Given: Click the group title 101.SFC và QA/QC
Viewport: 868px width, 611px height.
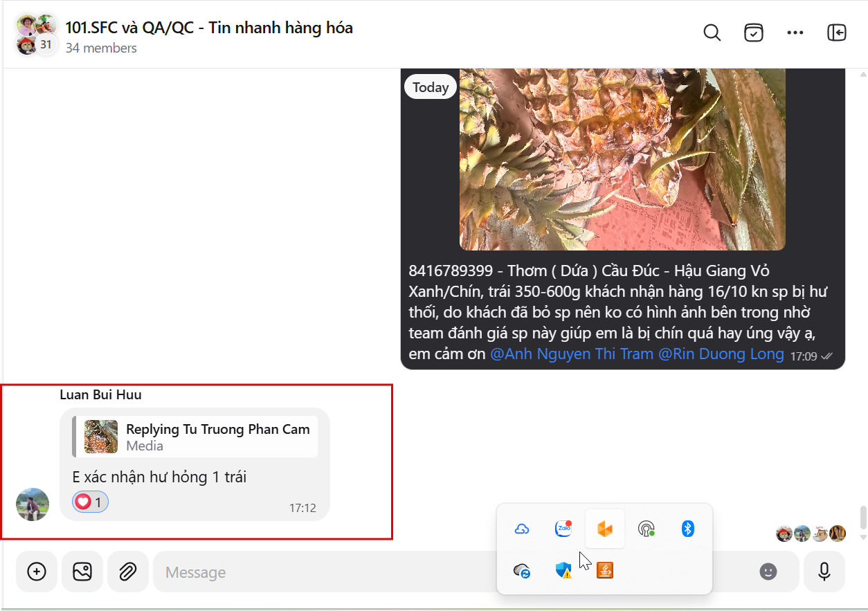Looking at the screenshot, I should pyautogui.click(x=209, y=28).
